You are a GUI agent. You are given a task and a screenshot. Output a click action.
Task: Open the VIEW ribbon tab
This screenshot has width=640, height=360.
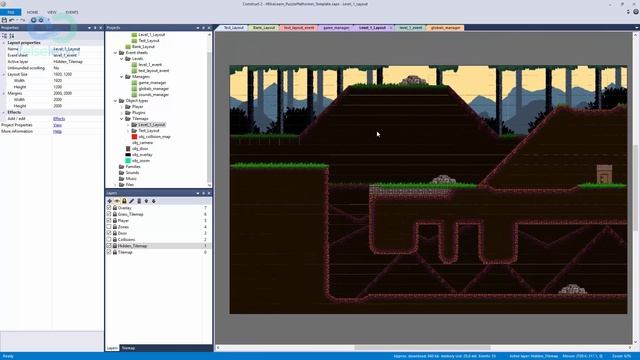point(52,12)
